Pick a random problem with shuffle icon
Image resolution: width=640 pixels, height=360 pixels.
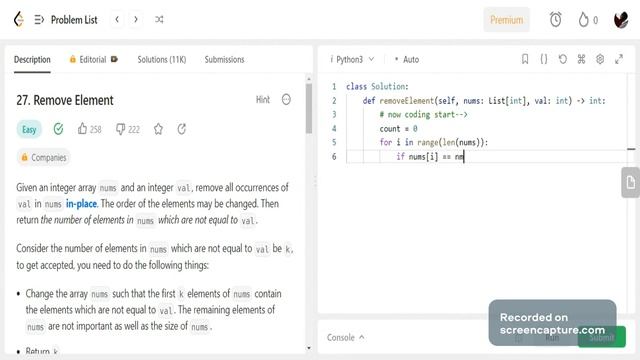pos(159,19)
